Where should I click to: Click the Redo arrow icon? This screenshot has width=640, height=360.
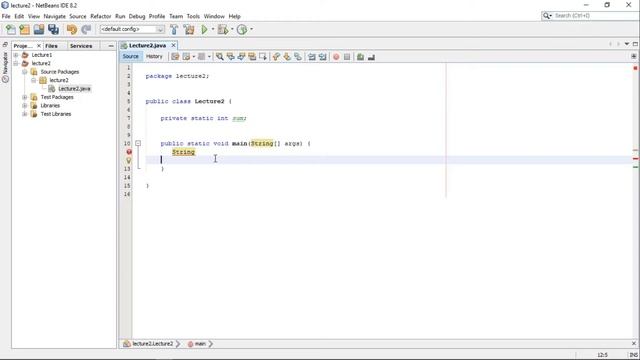86,29
